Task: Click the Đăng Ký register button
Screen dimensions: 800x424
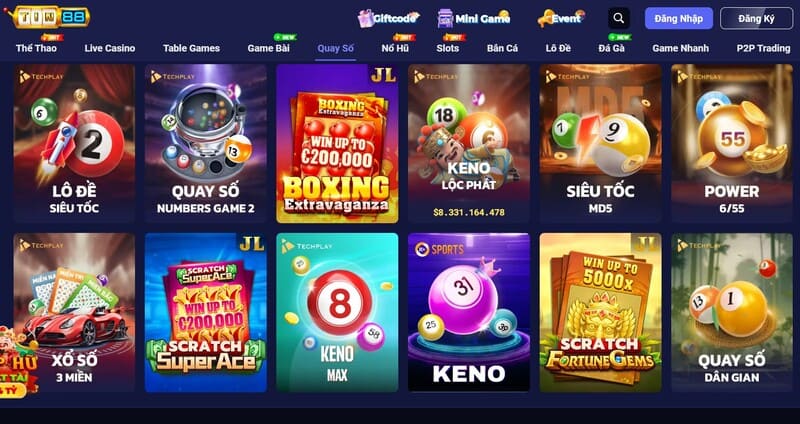Action: coord(756,18)
